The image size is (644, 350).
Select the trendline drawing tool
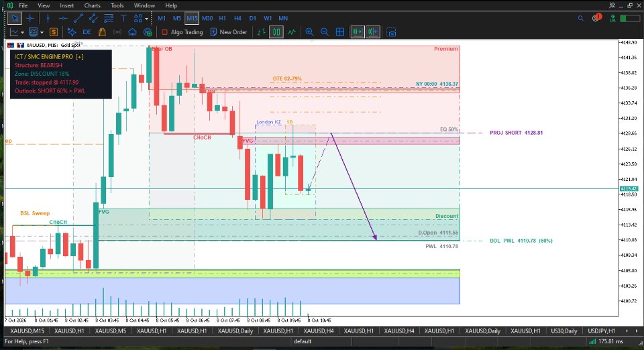pos(78,19)
